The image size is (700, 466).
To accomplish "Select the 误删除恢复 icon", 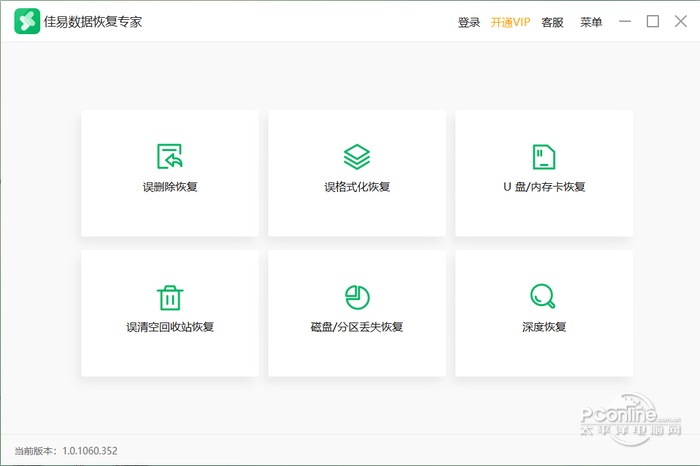I will coord(170,156).
